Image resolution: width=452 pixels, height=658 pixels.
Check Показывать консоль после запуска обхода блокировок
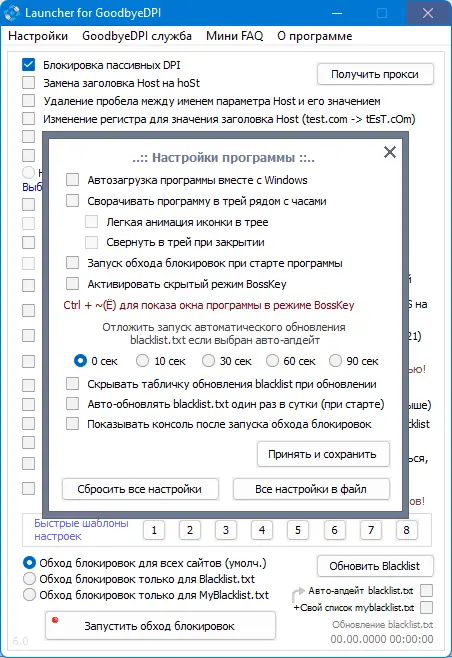tap(72, 424)
